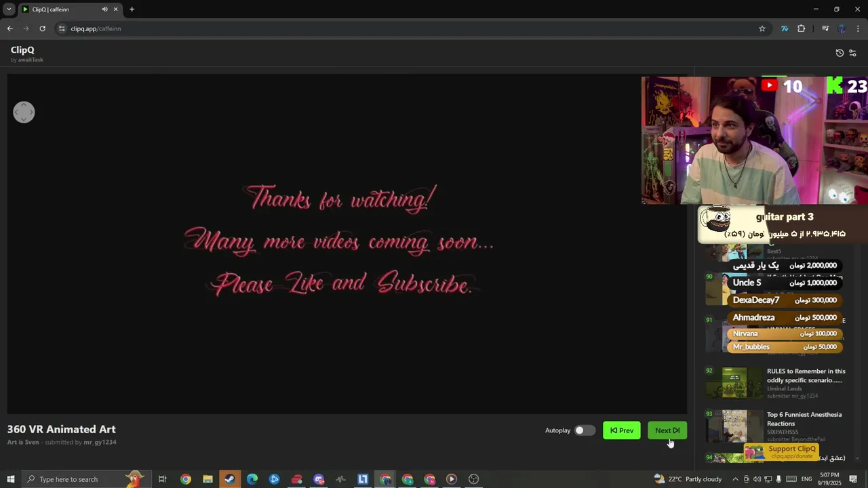Click the ClipQ logo title
Image resolution: width=868 pixels, height=488 pixels.
pyautogui.click(x=22, y=49)
